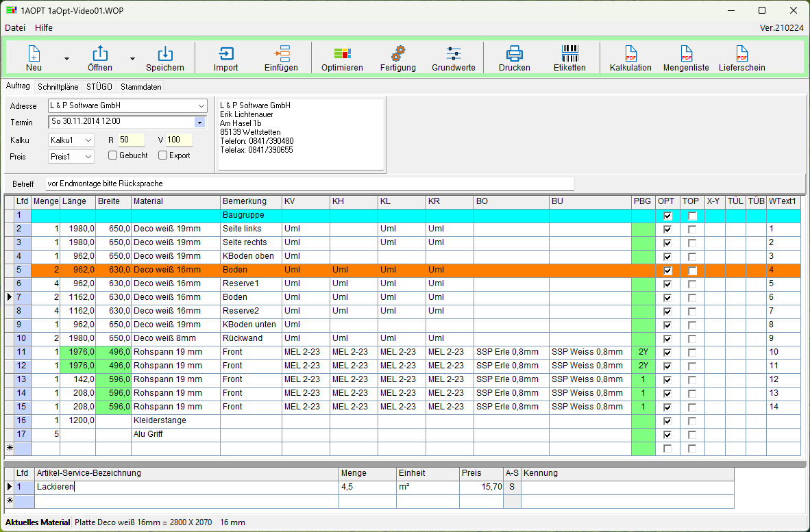The width and height of the screenshot is (810, 532).
Task: Open the Datei menu
Action: coord(14,27)
